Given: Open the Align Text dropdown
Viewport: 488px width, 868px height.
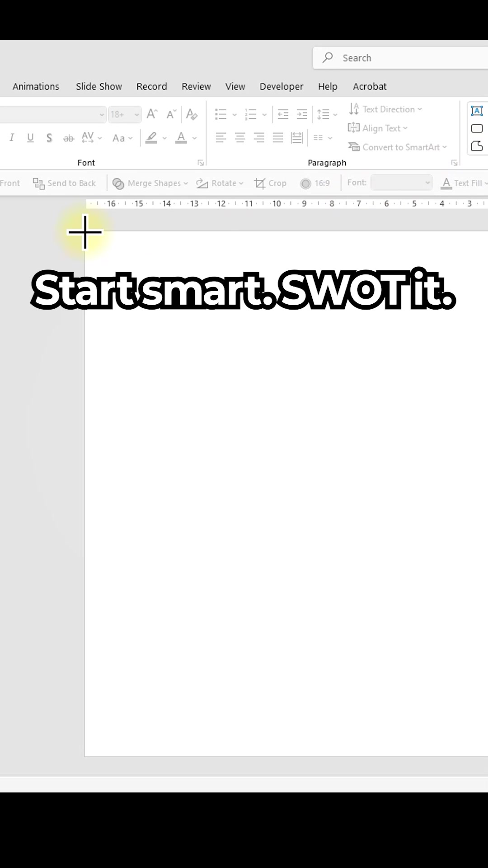Looking at the screenshot, I should (x=378, y=128).
